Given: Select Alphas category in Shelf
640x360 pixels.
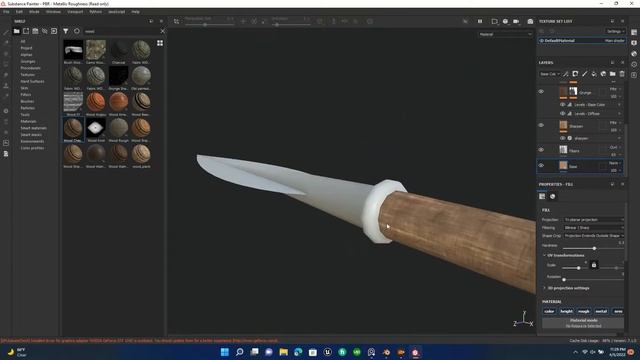Looking at the screenshot, I should [x=26, y=55].
